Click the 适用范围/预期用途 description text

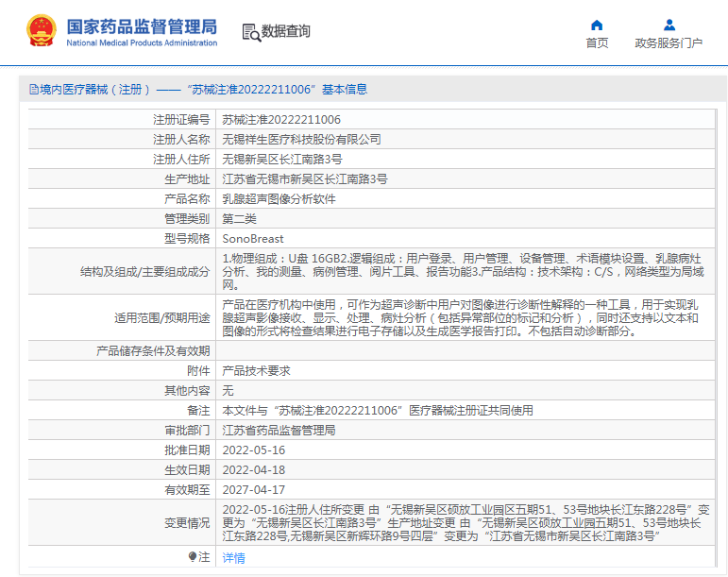click(x=460, y=318)
